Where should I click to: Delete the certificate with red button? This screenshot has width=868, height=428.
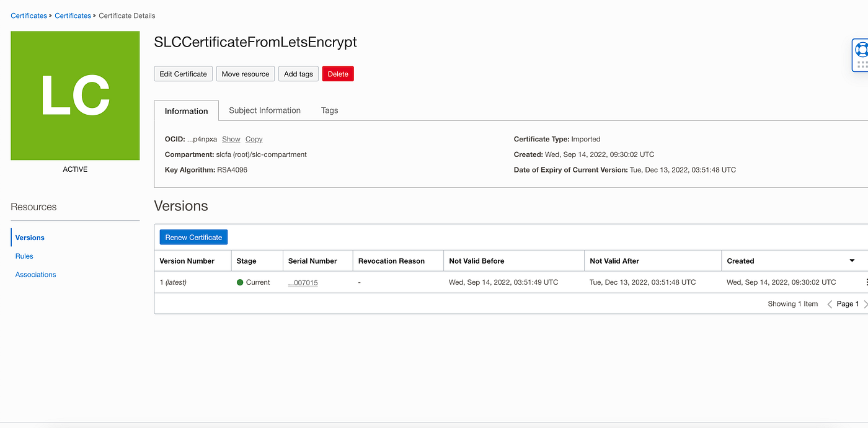click(x=338, y=74)
